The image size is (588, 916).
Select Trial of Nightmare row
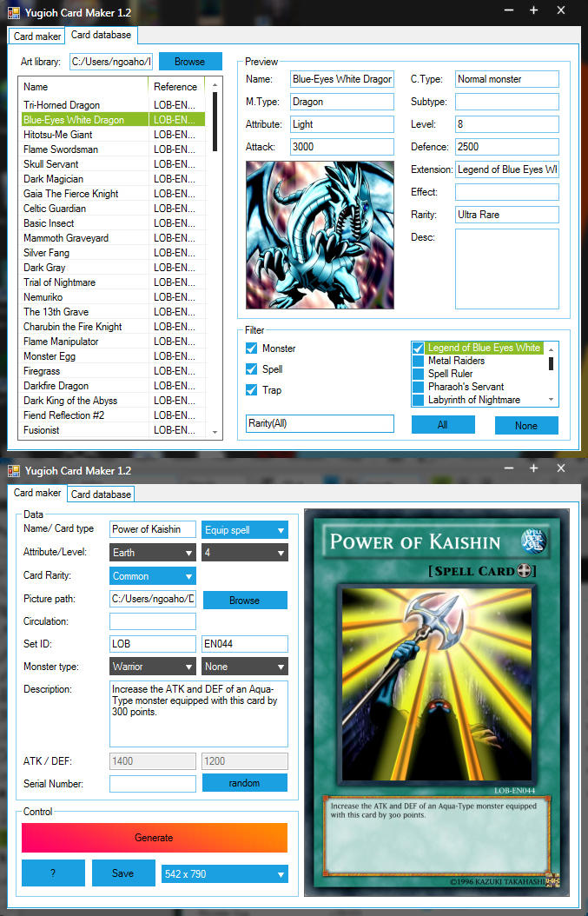coord(112,282)
